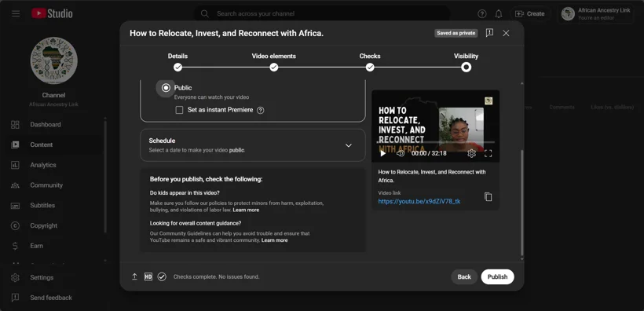Click the Back button

464,277
